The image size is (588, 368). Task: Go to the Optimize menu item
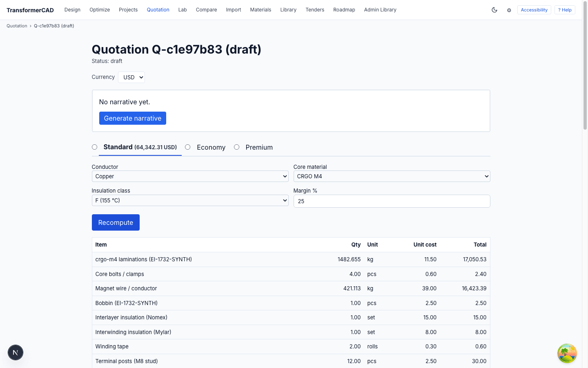tap(100, 10)
